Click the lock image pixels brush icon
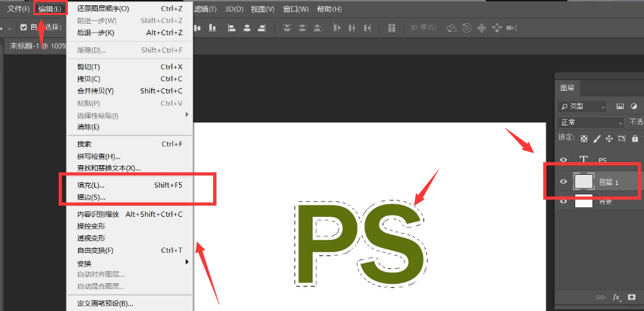Viewport: 644px width, 311px height. 596,138
